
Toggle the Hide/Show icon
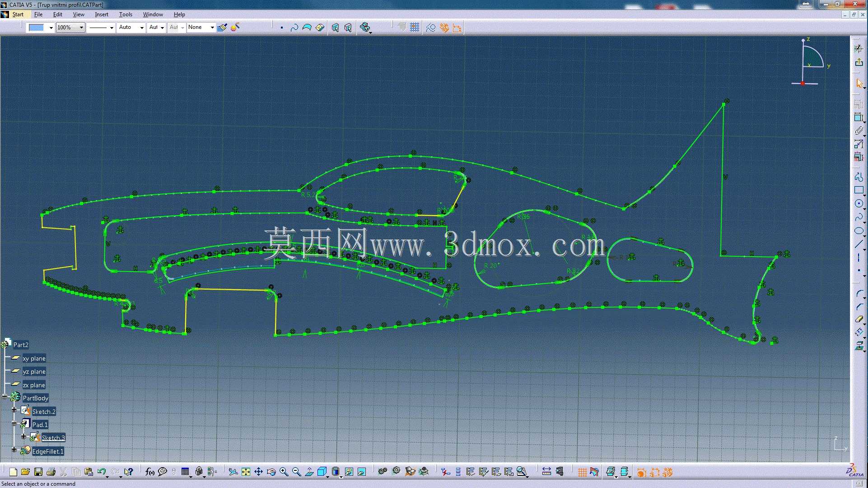(349, 472)
